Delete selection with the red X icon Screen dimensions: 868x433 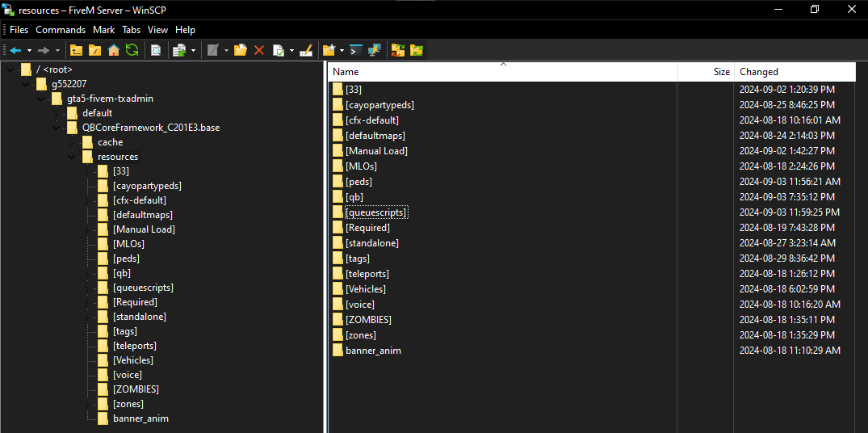tap(258, 50)
